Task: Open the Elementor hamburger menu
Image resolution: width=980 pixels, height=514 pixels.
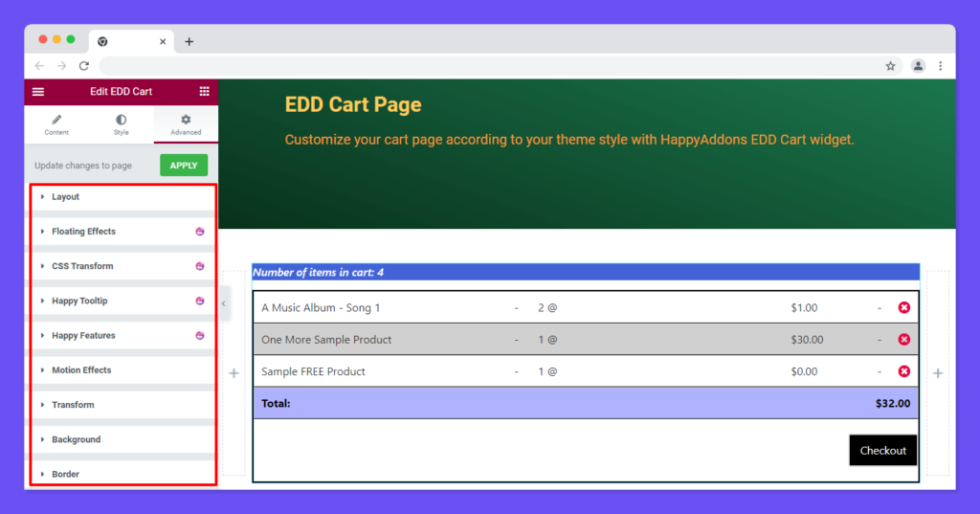Action: click(x=38, y=91)
